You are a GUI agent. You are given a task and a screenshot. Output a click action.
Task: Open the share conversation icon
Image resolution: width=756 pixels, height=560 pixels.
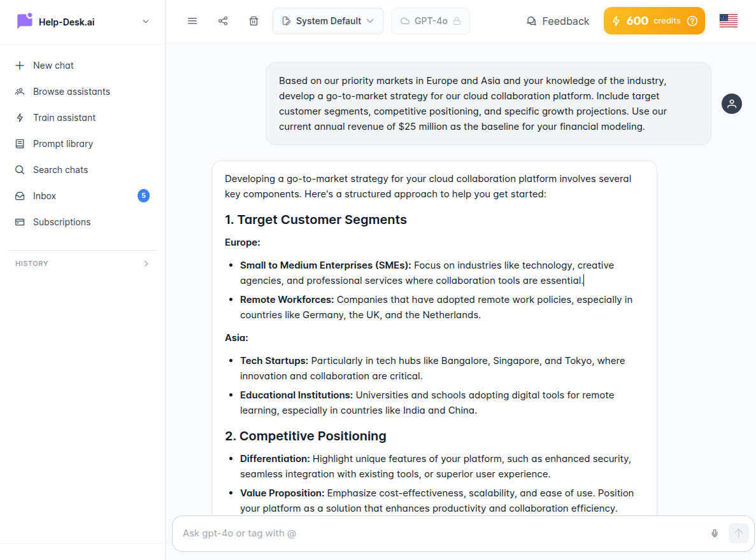click(223, 20)
